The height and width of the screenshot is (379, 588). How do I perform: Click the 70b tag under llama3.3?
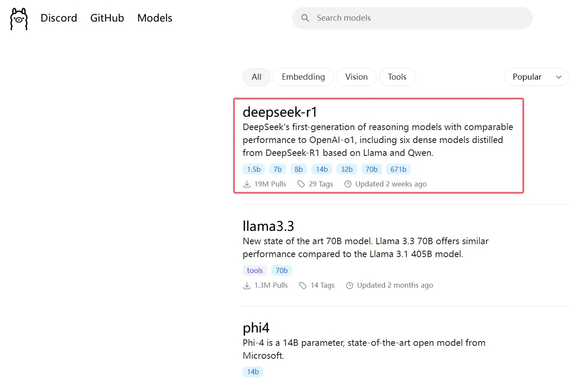pos(282,270)
